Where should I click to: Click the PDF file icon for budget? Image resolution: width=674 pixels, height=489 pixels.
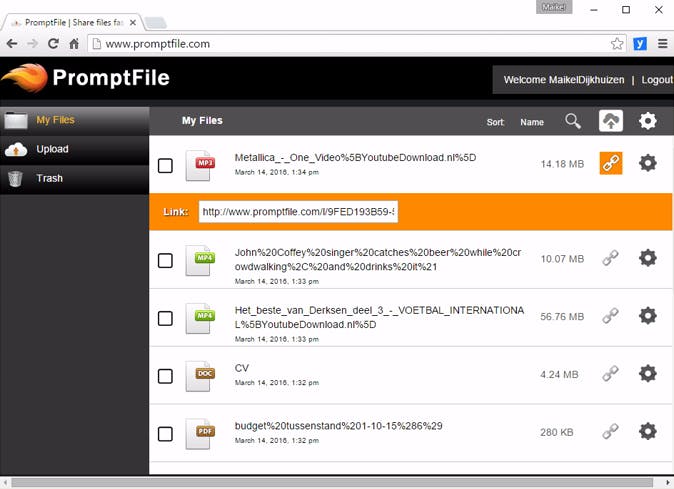200,434
